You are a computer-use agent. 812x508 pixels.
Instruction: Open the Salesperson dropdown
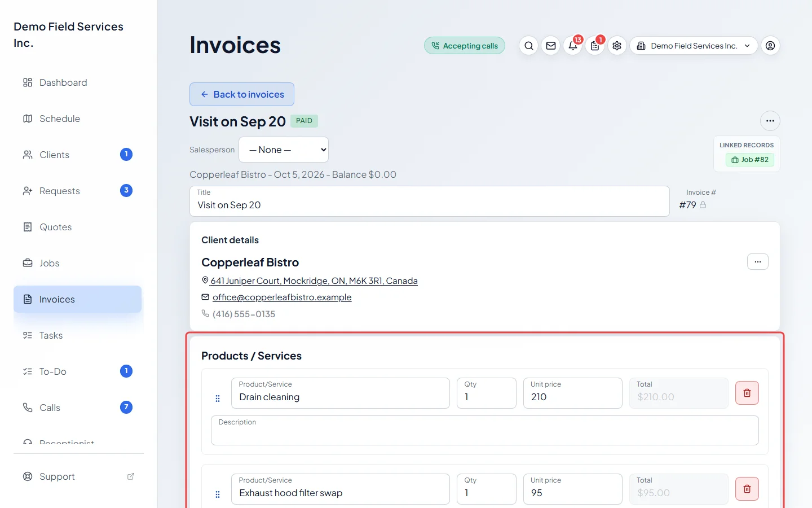[x=284, y=150]
